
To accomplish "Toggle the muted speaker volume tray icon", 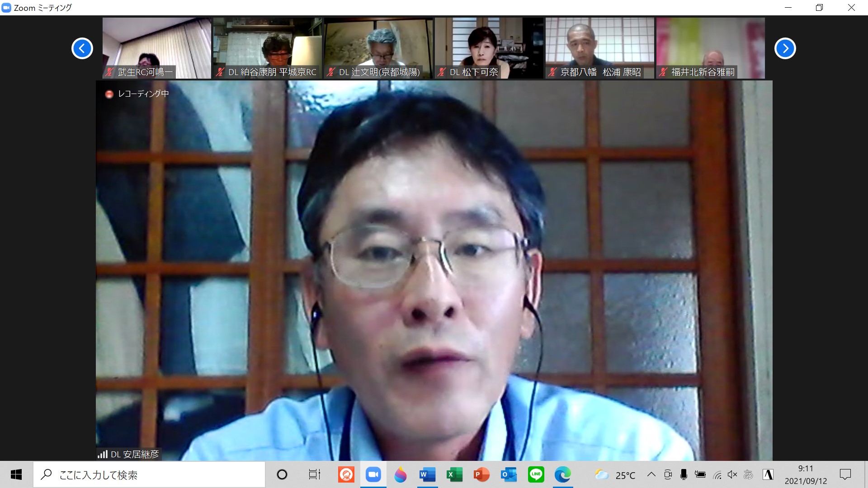I will point(732,474).
